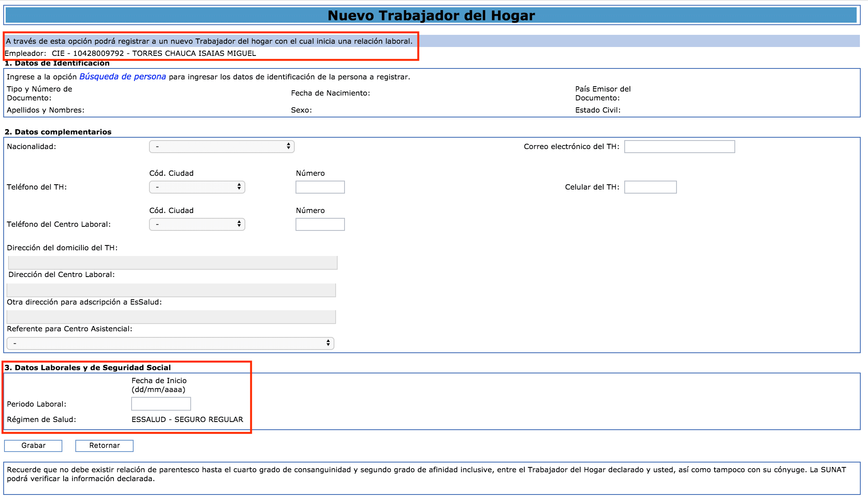Viewport: 868px width, 503px height.
Task: Click the Nuevo Trabajador del Hogar heading
Action: tap(431, 15)
